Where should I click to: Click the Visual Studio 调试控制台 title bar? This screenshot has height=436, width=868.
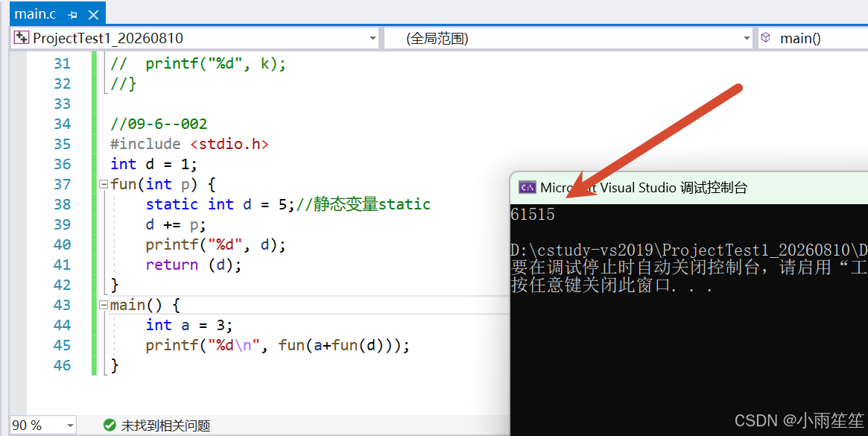tap(688, 187)
